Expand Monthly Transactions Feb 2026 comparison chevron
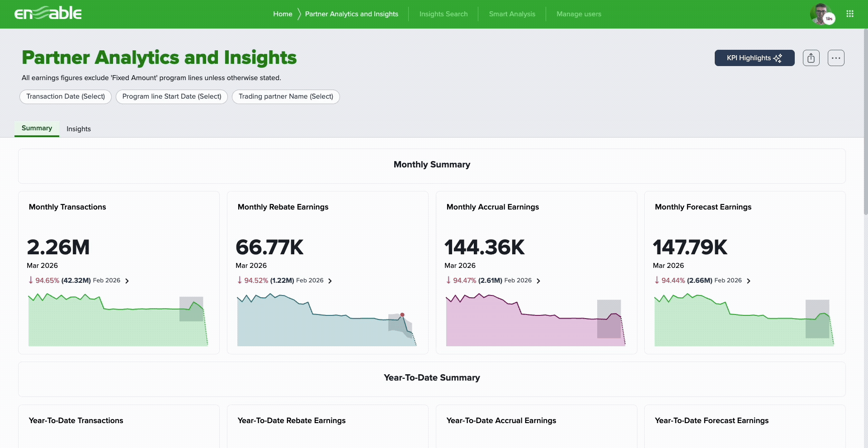 pyautogui.click(x=127, y=281)
